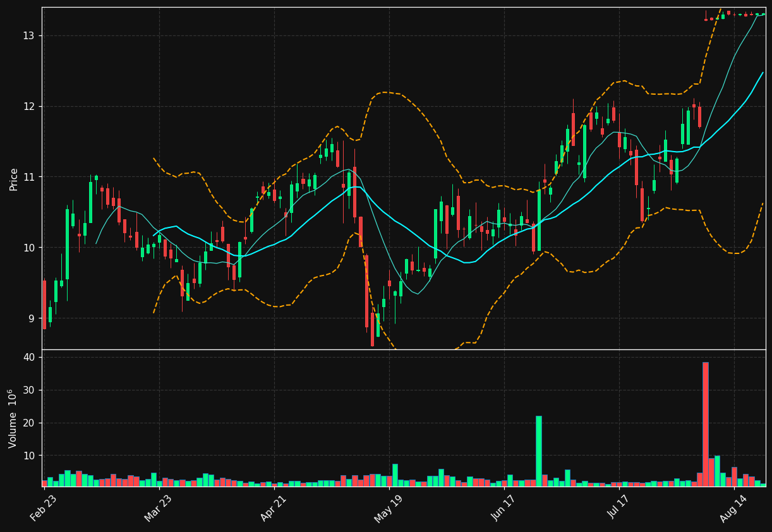The image size is (772, 532).
Task: Click the 30 volume axis label
Action: click(30, 390)
